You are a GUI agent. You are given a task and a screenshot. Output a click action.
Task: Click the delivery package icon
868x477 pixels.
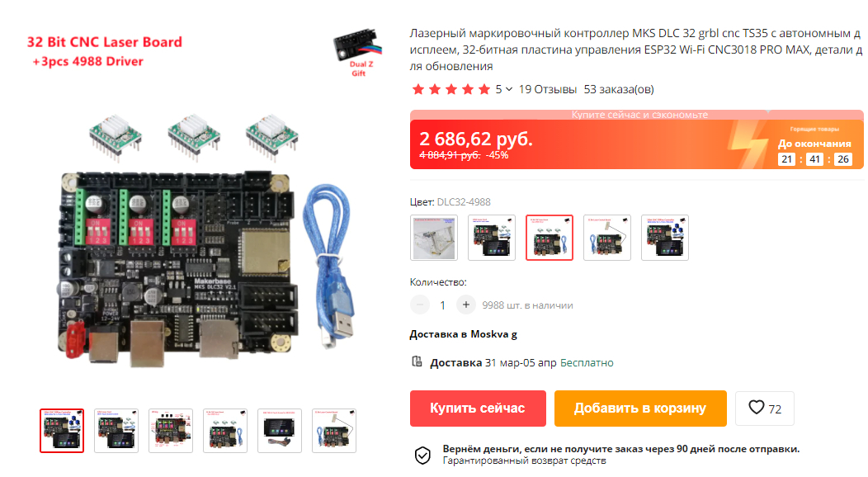pos(417,362)
